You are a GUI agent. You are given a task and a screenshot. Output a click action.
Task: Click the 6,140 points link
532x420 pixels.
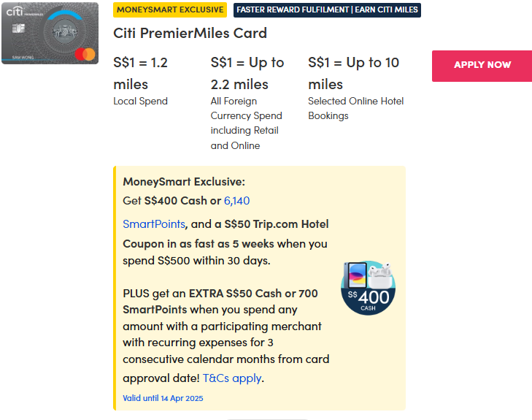[x=236, y=201]
